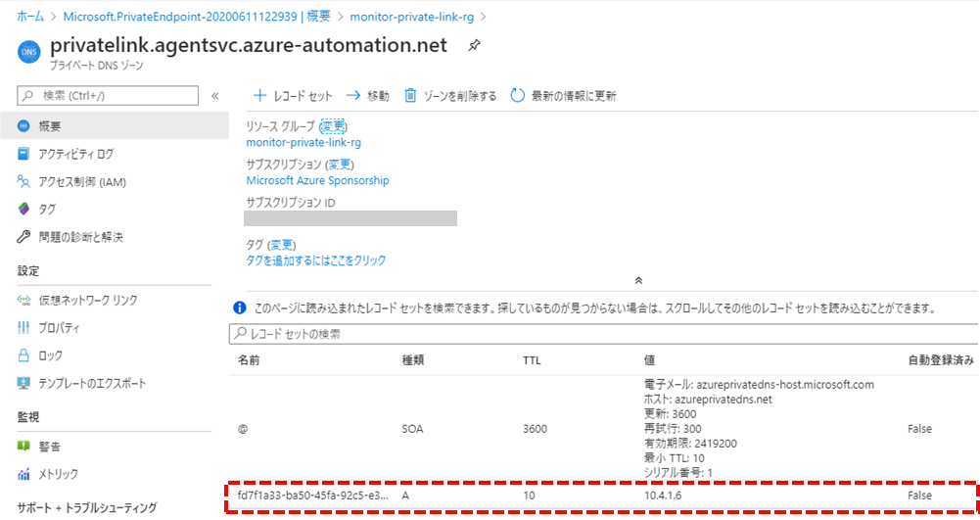980x520 pixels.
Task: Open the 概要 menu item
Action: pos(114,126)
